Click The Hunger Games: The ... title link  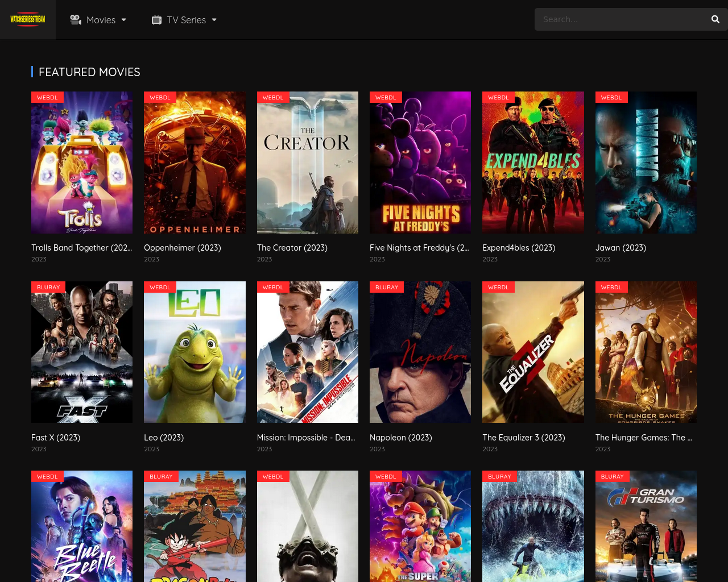click(644, 438)
